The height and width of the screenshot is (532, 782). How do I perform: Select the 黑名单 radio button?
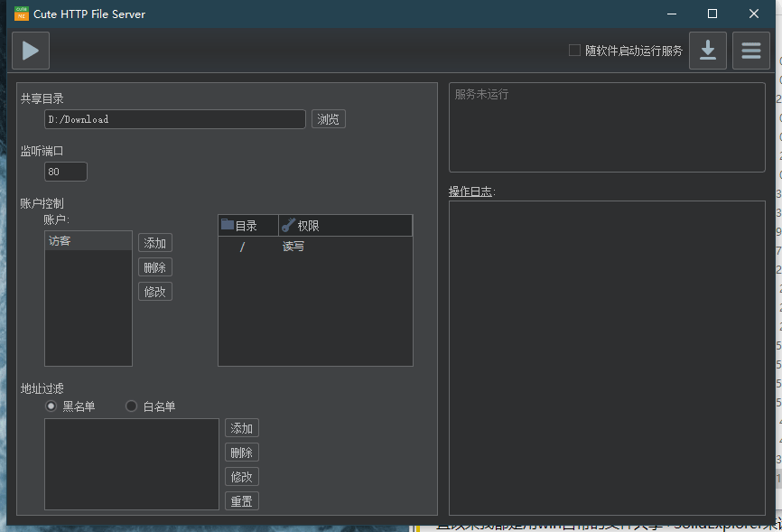[x=51, y=406]
